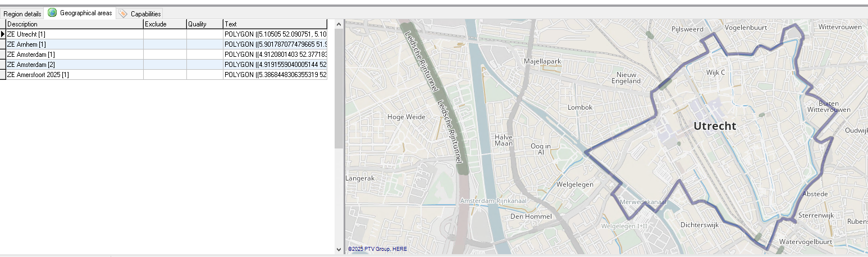Switch to the Region details tab

22,13
